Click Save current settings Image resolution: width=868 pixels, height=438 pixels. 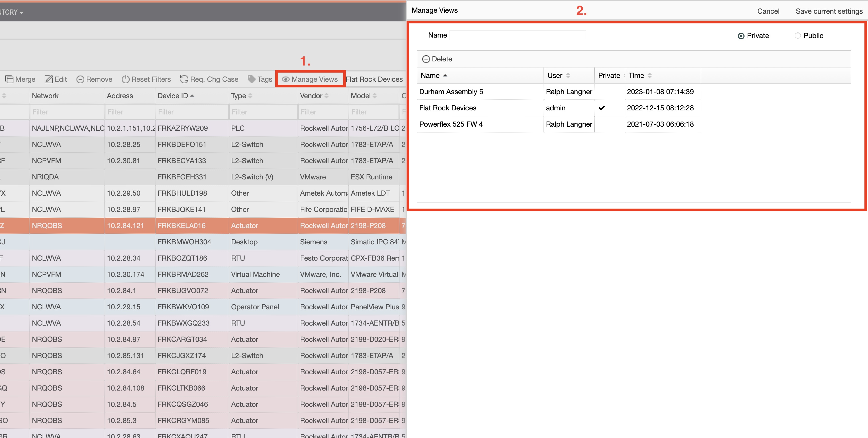(x=829, y=11)
